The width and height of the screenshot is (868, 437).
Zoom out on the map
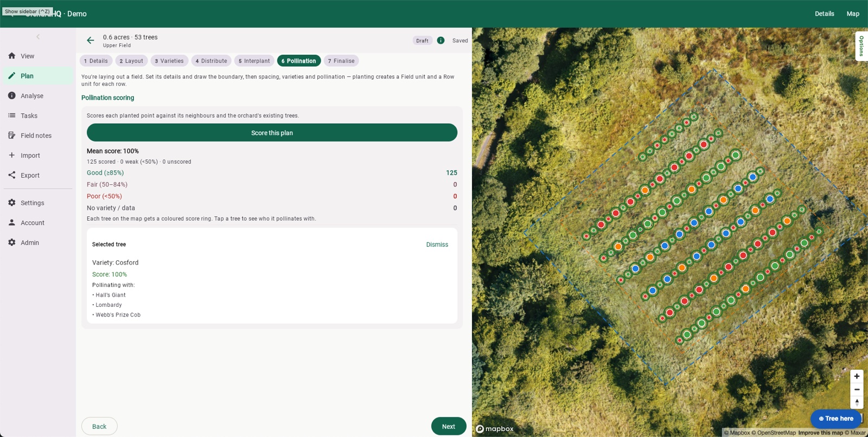coord(857,389)
